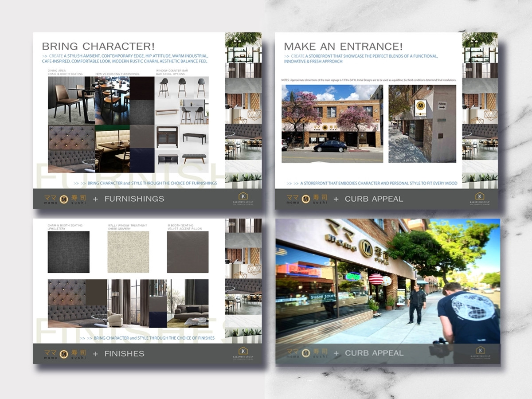Open the street view photo with the black car
The width and height of the screenshot is (532, 399).
(x=332, y=124)
